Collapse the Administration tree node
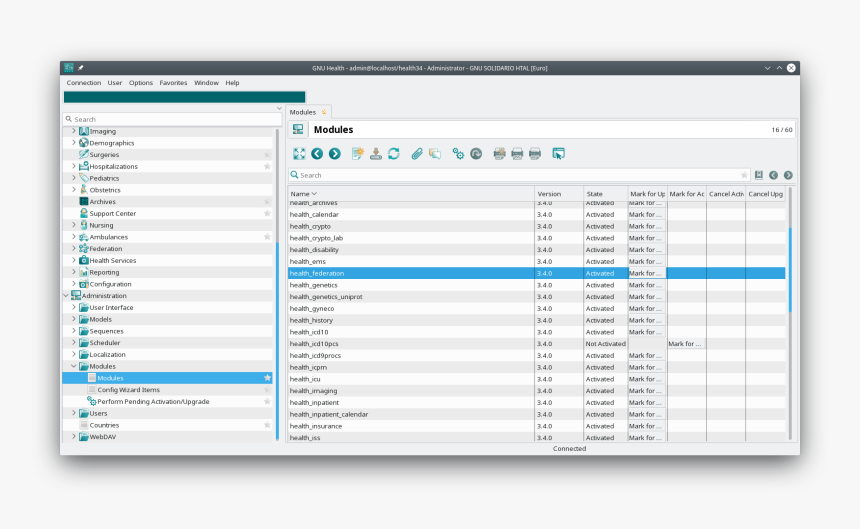Screen dimensions: 860x529 66,295
